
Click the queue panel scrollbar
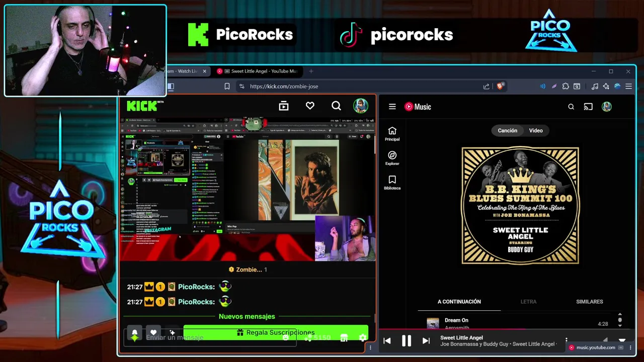(620, 319)
